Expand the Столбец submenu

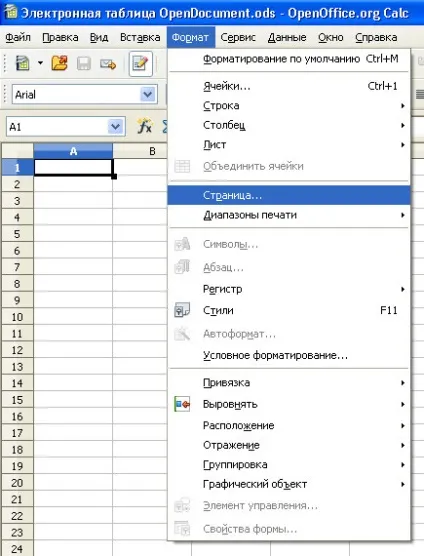[x=289, y=125]
